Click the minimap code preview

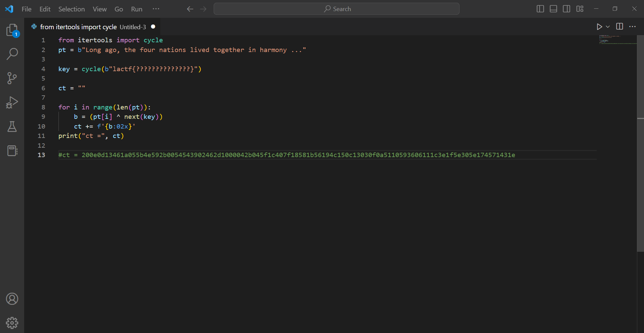(618, 40)
